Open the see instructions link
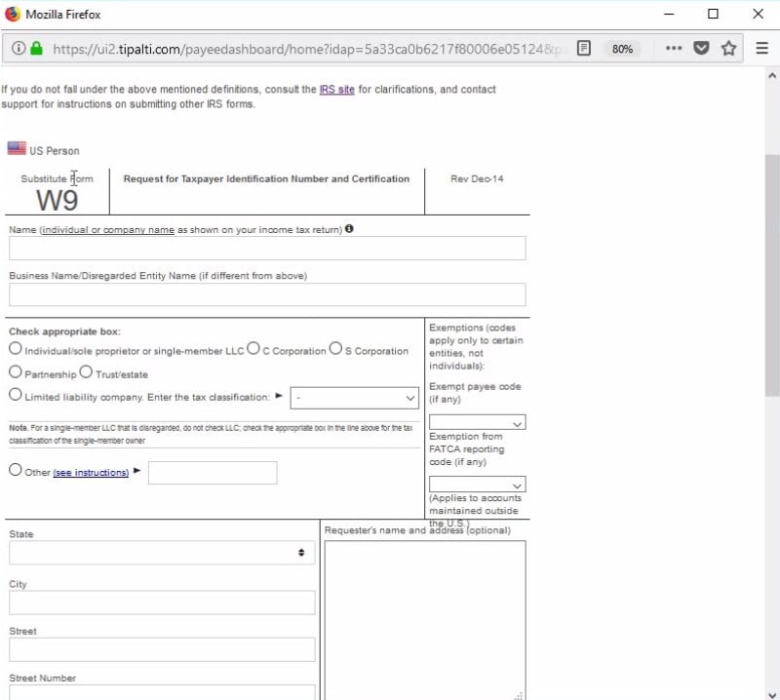Image resolution: width=780 pixels, height=700 pixels. coord(91,472)
